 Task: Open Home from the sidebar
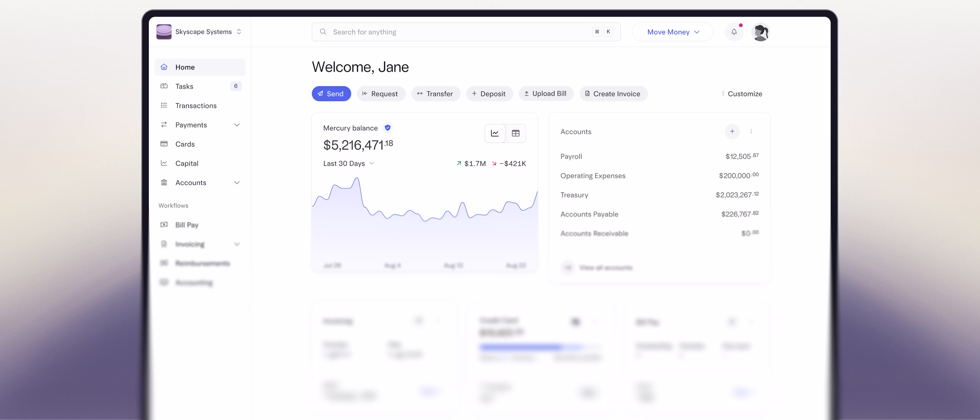185,67
